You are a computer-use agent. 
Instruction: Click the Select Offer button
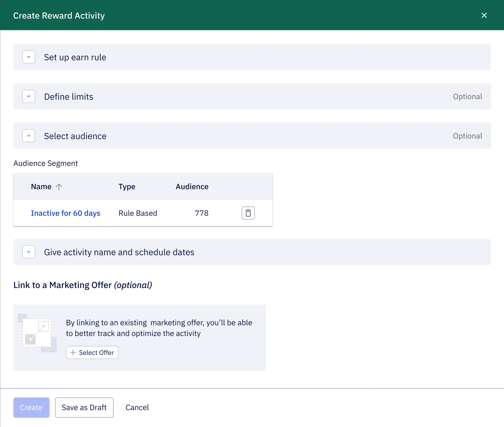coord(92,353)
